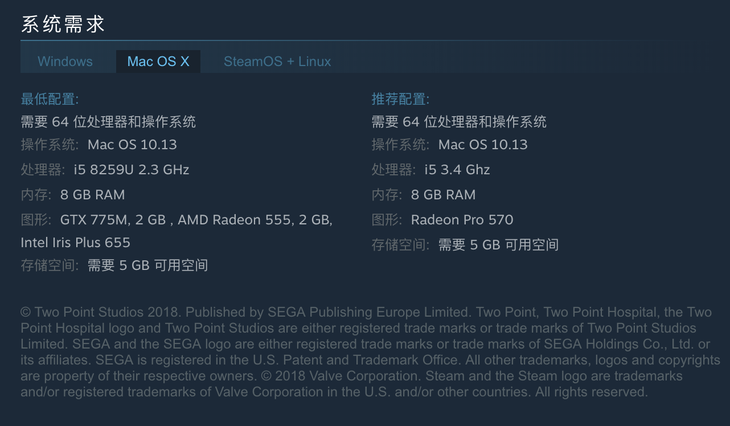Click Mac OS 10.13 under minimum requirements
Screen dimensions: 730x426
pos(132,144)
